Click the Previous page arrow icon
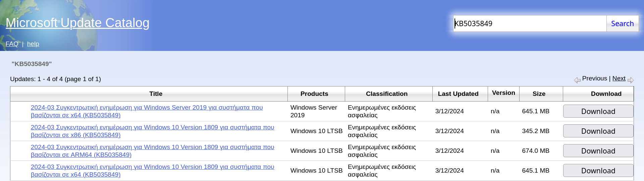Viewport: 644px width, 181px height. (x=577, y=80)
